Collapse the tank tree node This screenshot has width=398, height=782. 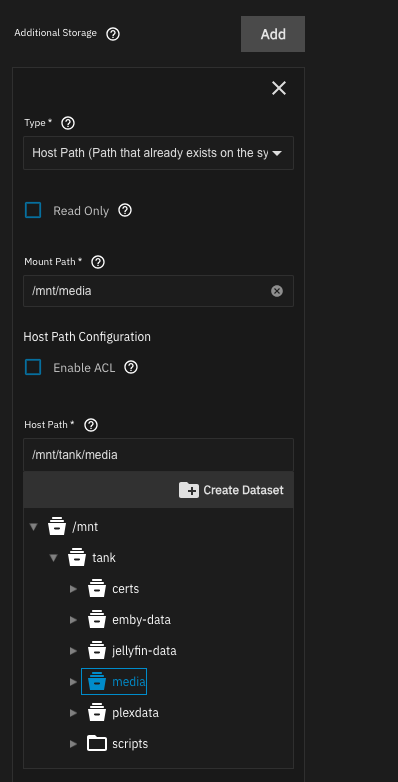[x=53, y=558]
